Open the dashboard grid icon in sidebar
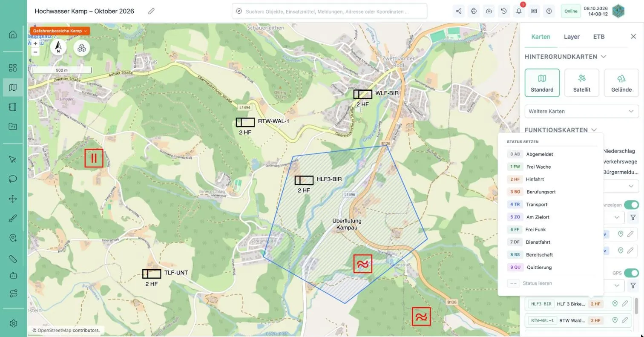Screen dimensions: 644x337 tap(13, 68)
